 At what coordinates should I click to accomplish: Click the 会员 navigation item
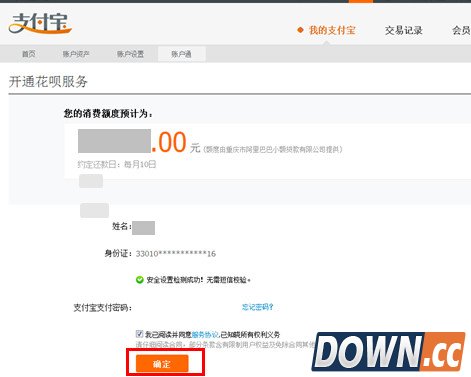coord(461,30)
